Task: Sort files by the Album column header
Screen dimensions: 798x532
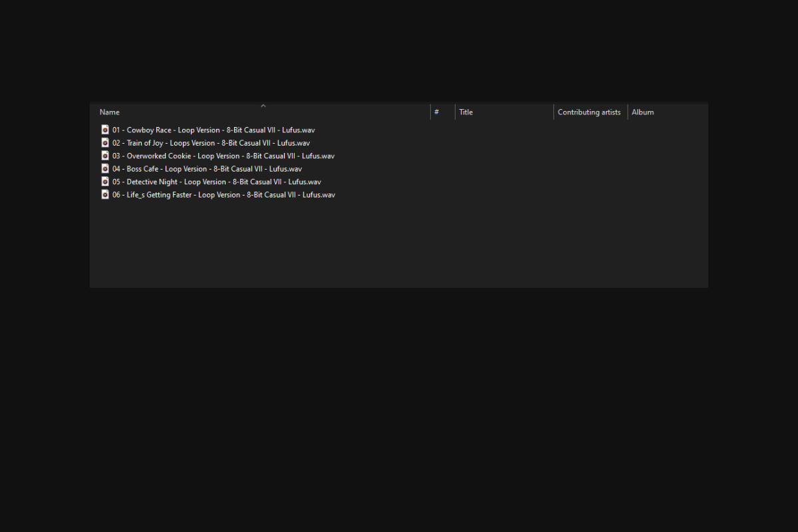Action: (x=643, y=112)
